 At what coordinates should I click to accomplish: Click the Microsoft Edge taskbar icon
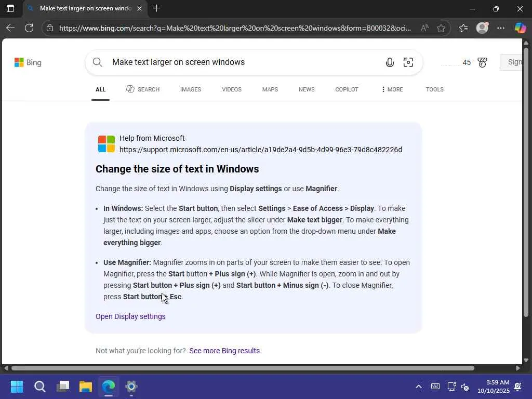pyautogui.click(x=109, y=387)
